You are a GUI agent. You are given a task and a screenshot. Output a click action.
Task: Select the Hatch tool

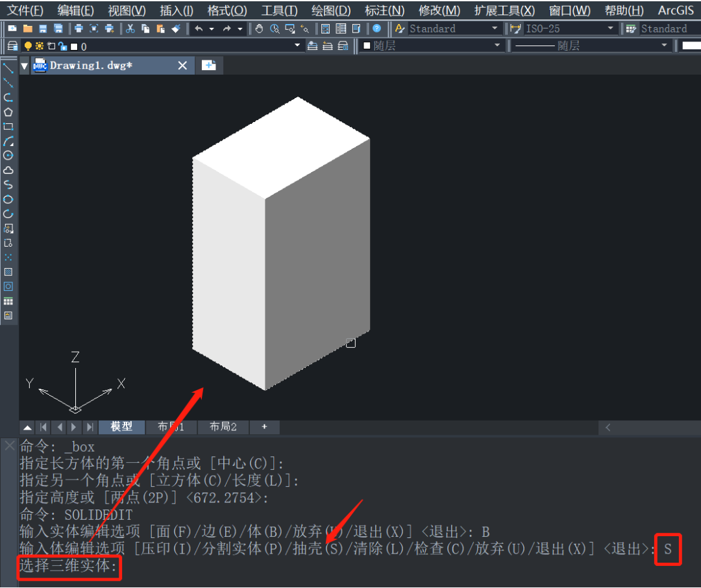click(8, 272)
